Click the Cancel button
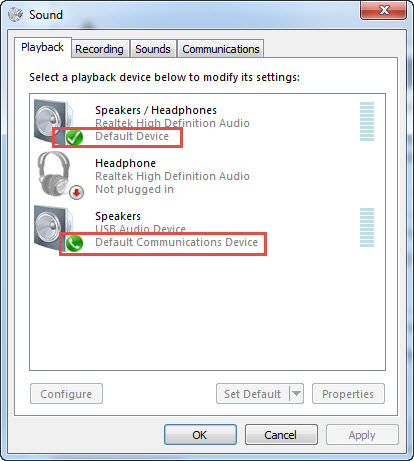414x461 pixels. pos(281,435)
